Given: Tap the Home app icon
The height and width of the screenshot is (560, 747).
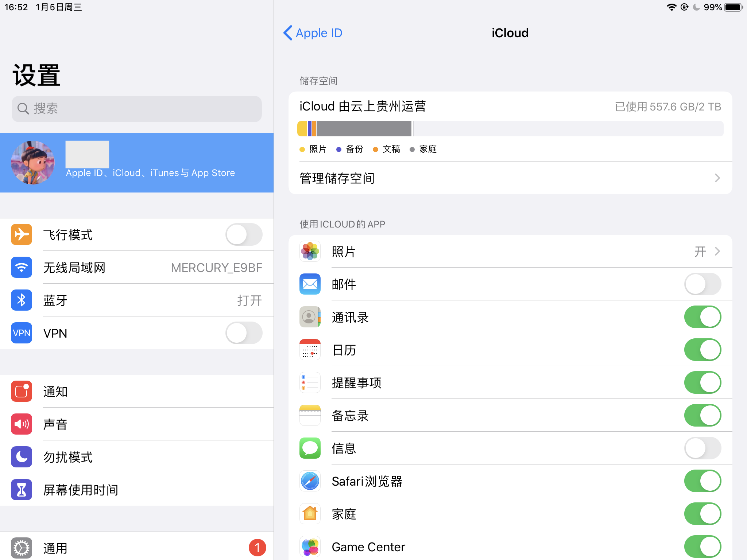Looking at the screenshot, I should coord(310,514).
